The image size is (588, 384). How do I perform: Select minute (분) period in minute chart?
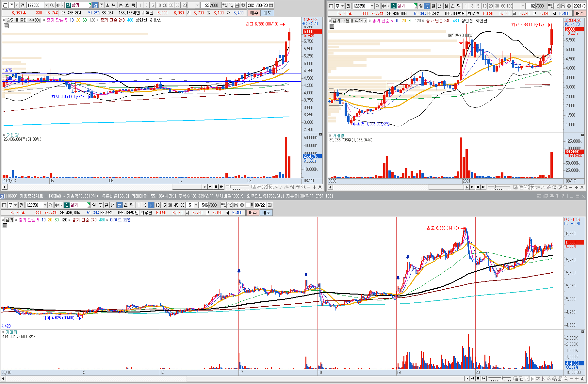119,205
